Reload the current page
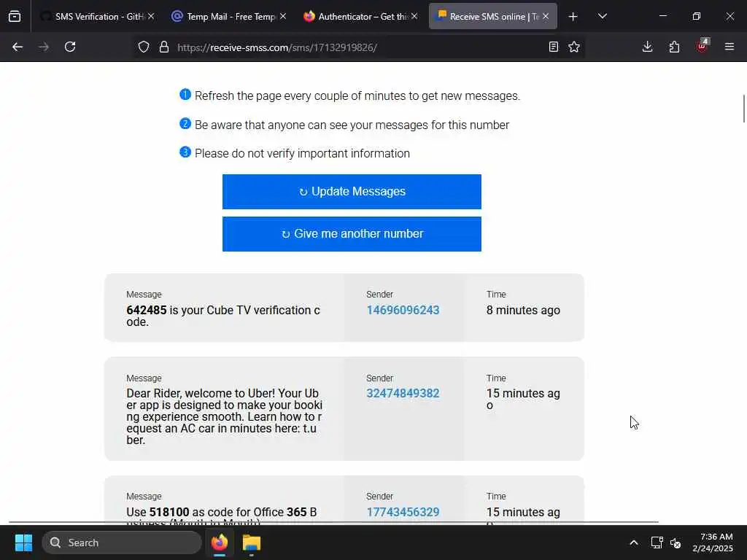Screen dimensions: 747x560 70,47
